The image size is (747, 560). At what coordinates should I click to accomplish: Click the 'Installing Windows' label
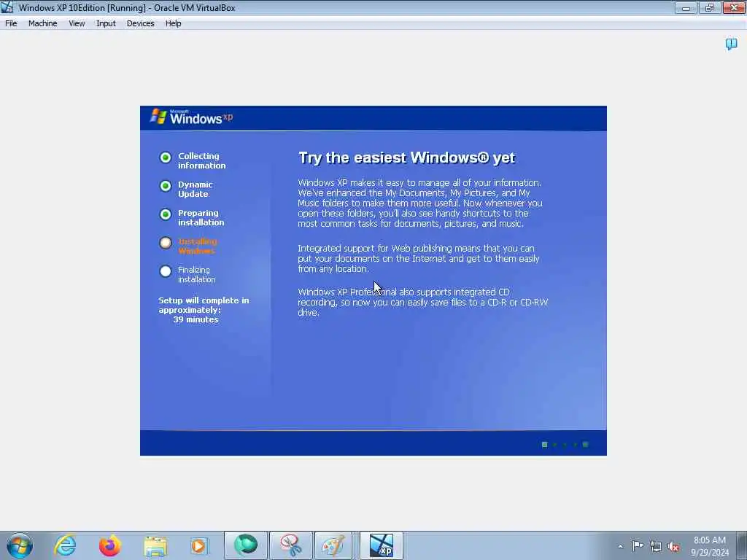[198, 246]
